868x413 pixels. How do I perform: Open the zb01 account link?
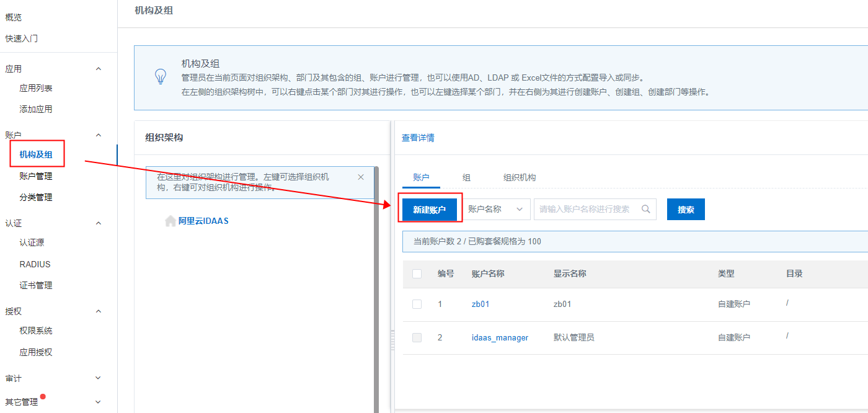(480, 304)
